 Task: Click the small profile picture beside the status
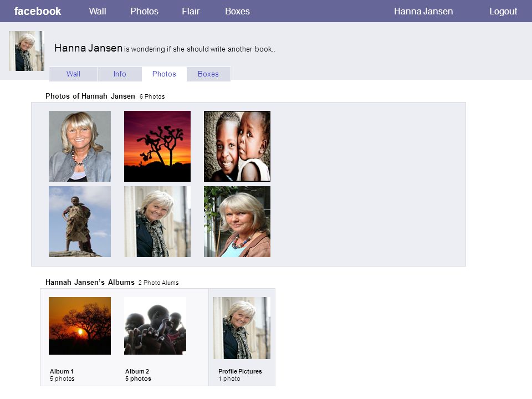pyautogui.click(x=27, y=51)
